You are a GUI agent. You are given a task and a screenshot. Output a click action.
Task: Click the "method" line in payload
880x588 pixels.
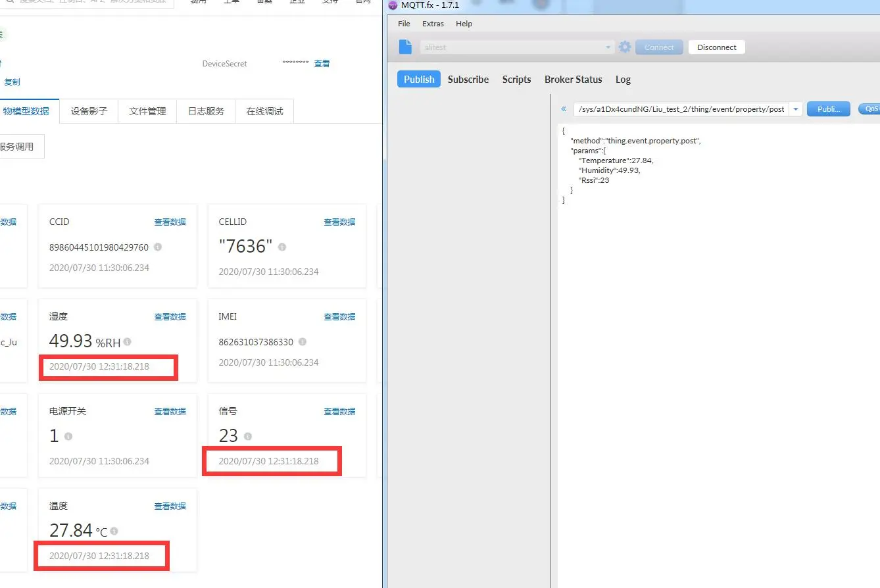click(x=635, y=141)
